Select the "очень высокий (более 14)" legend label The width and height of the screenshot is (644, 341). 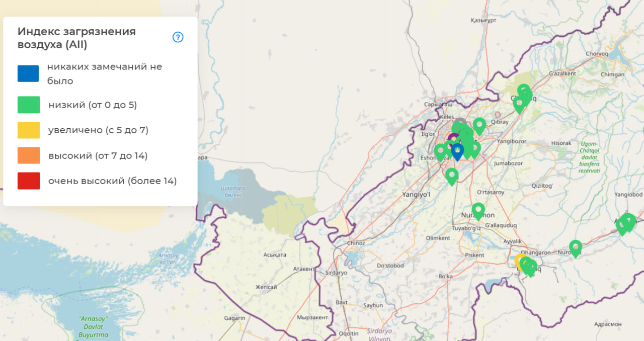112,181
